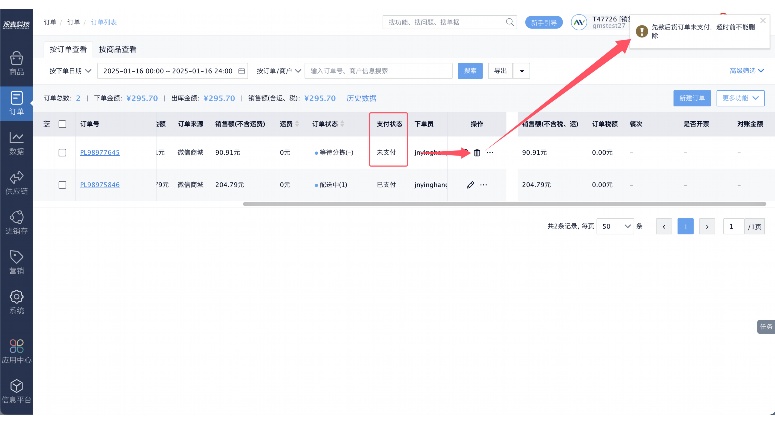Click the table's horizontal scrollbar
The image size is (775, 424).
[504, 204]
